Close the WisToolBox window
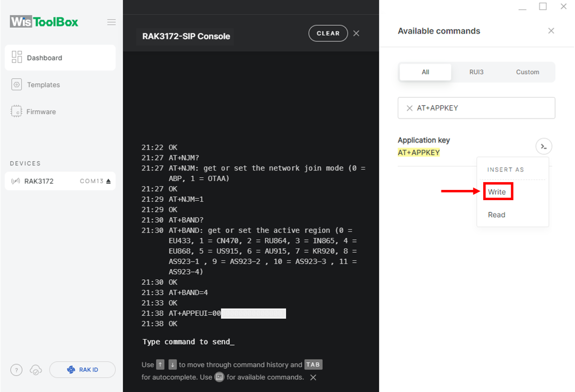The height and width of the screenshot is (392, 575). [x=564, y=7]
